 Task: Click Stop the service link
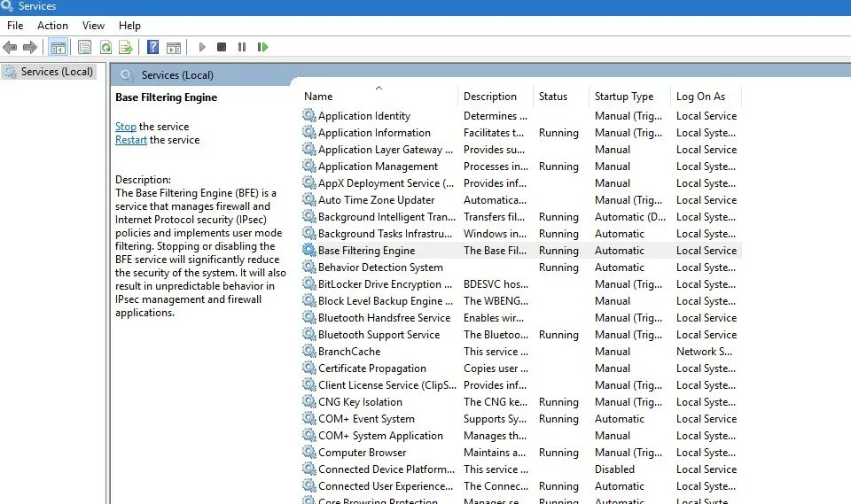pos(125,127)
